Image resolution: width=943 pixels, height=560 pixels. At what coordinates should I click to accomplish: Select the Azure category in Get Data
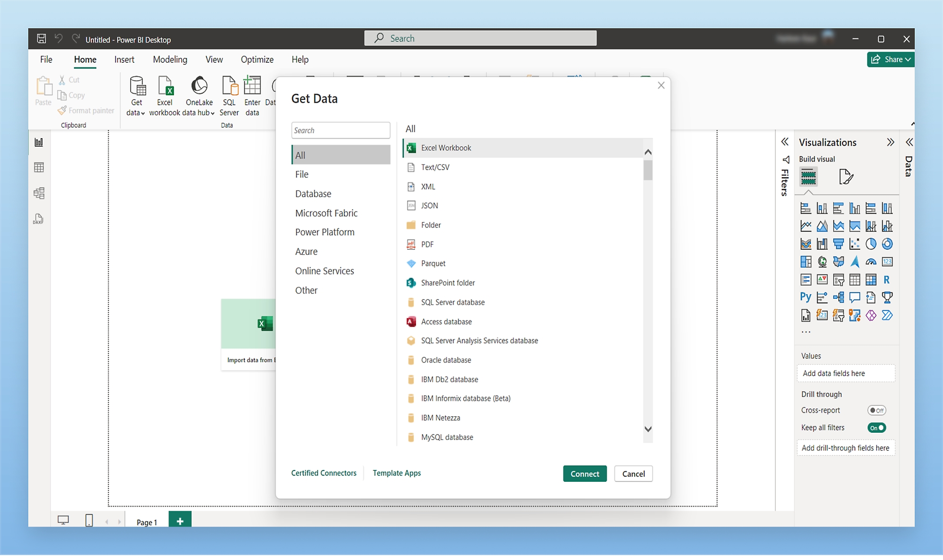coord(306,251)
